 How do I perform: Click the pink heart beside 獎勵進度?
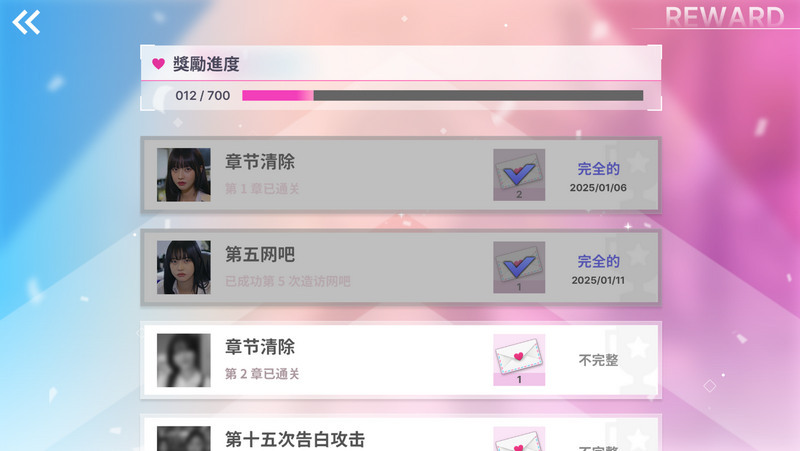coord(158,64)
